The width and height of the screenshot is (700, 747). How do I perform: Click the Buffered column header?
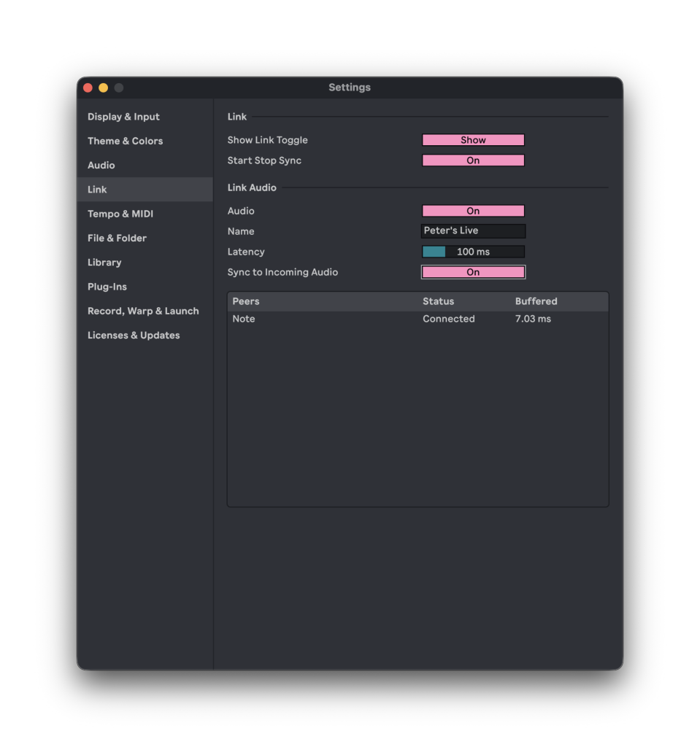(536, 301)
